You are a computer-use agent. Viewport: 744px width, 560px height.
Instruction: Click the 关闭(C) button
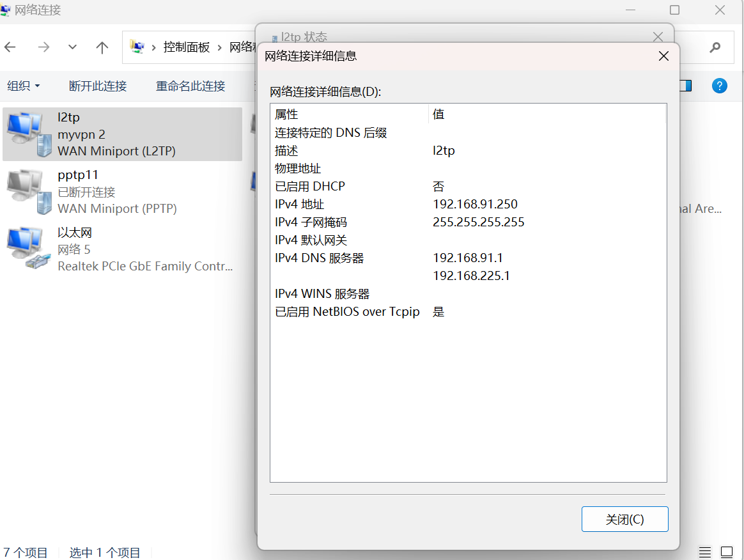624,519
